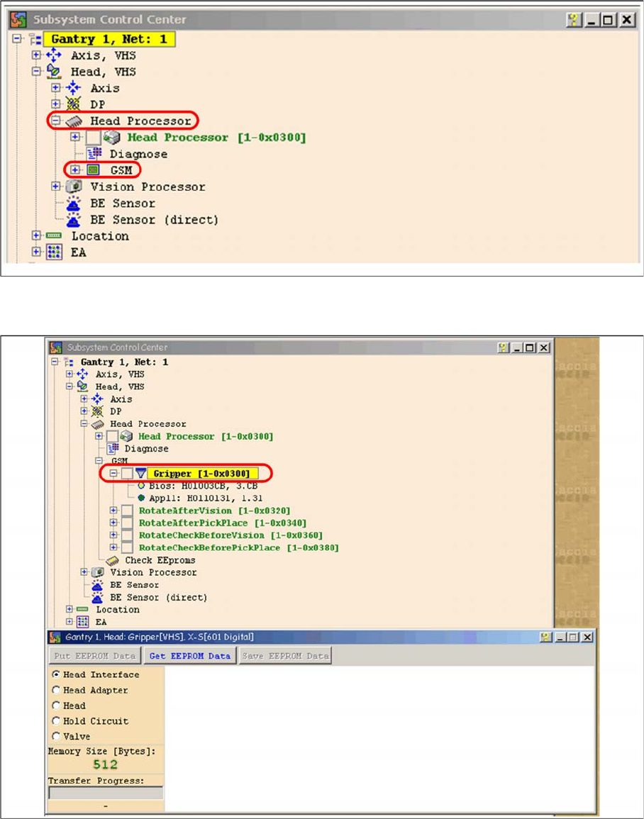The image size is (644, 819).
Task: Click the GSM chip icon in top tree
Action: click(93, 170)
